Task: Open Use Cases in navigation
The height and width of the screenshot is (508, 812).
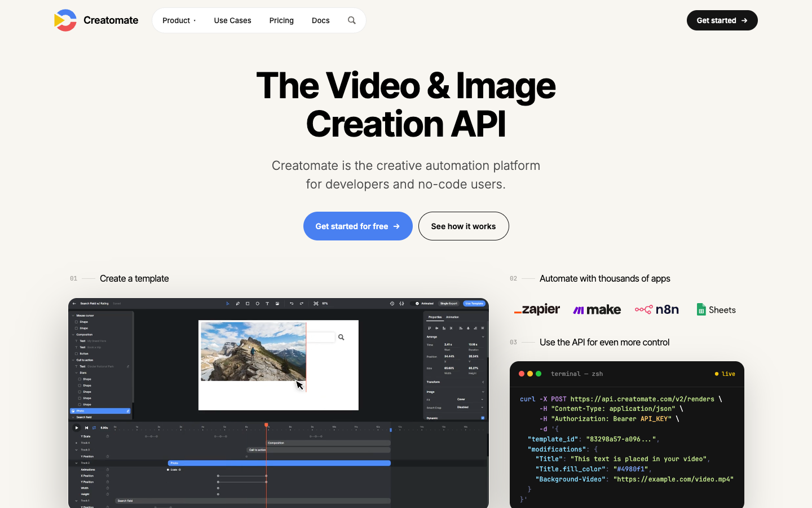Action: [232, 20]
